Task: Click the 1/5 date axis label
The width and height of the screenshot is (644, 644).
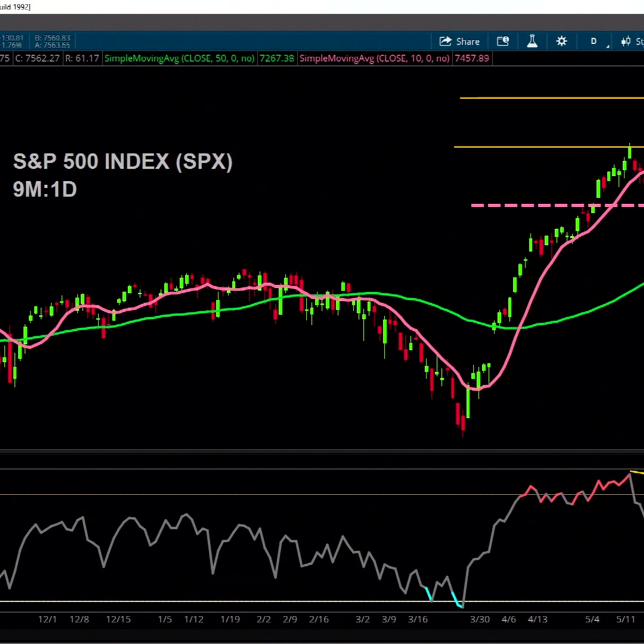Action: [x=165, y=619]
